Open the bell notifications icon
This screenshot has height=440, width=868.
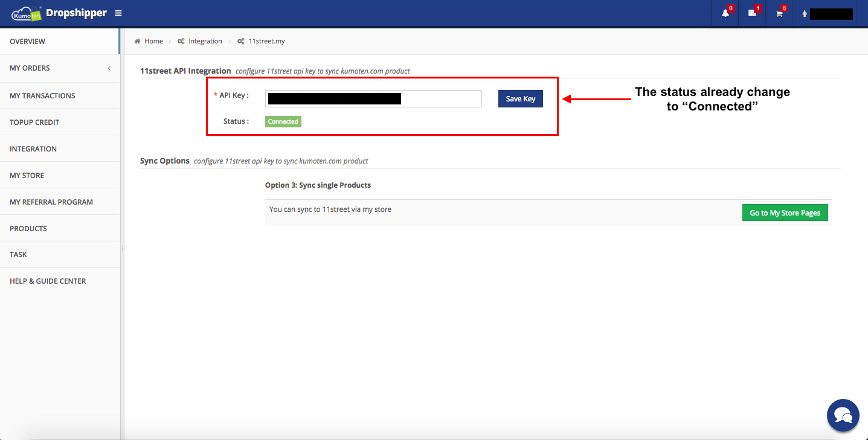coord(725,13)
